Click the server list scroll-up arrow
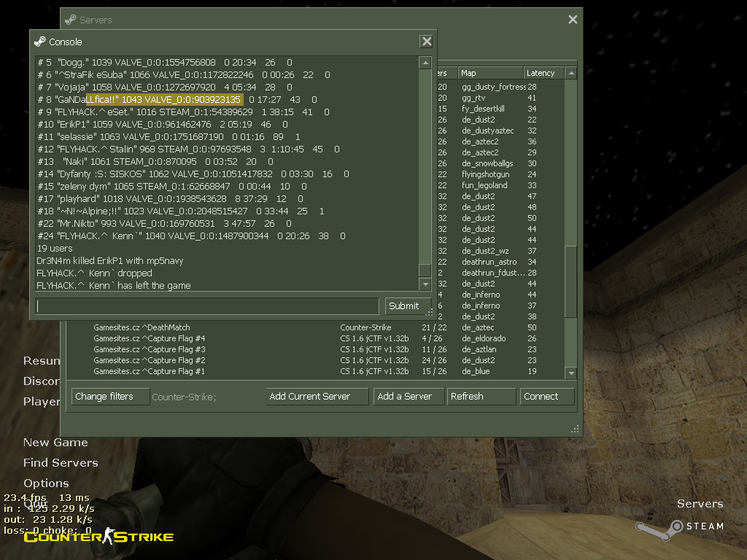This screenshot has width=747, height=560. (x=571, y=73)
